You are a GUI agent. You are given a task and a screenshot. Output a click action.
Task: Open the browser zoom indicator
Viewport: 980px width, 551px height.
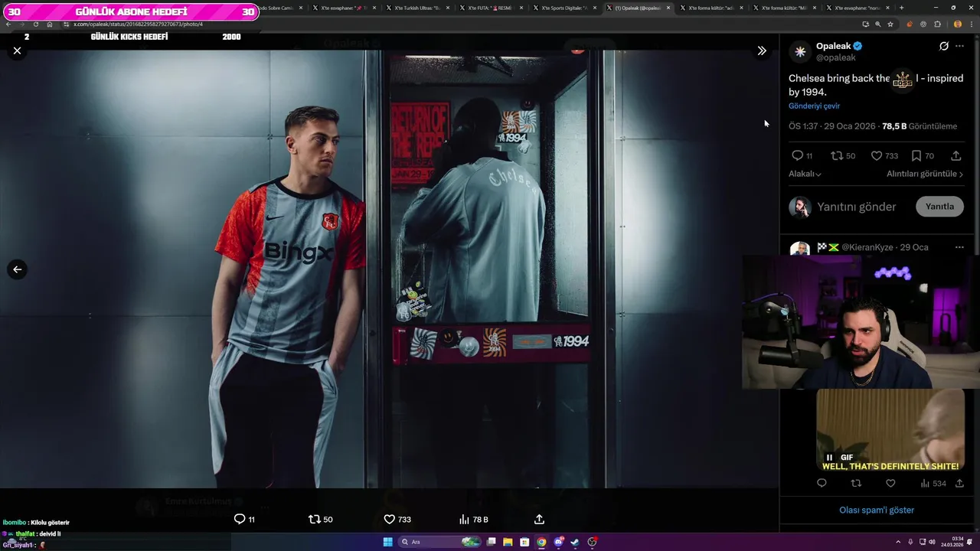point(877,24)
